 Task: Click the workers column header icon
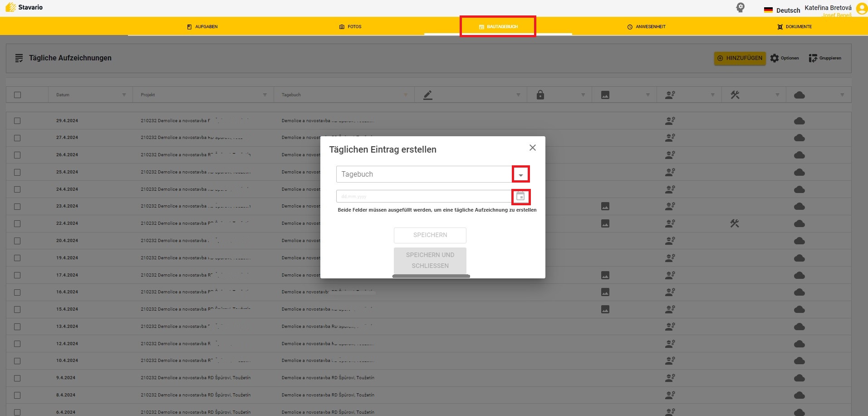(670, 95)
